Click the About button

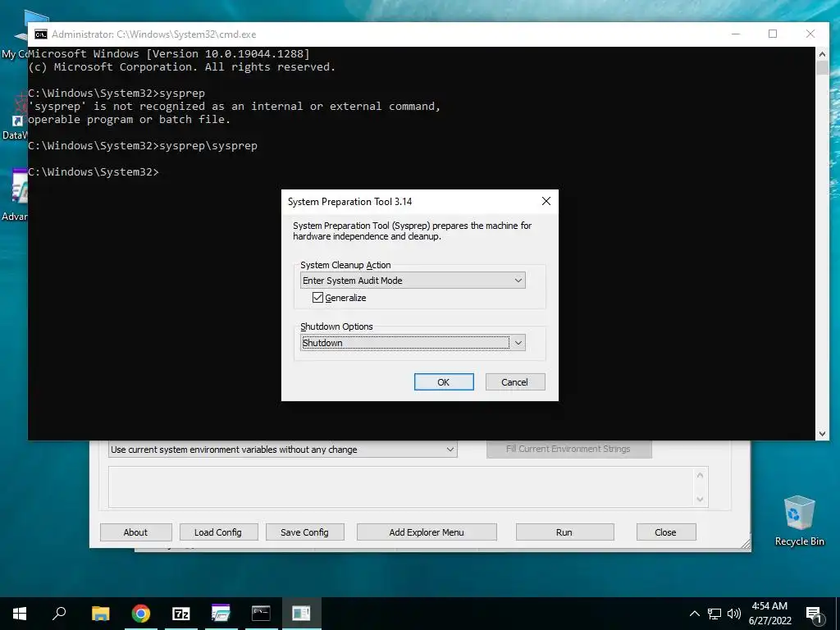135,532
